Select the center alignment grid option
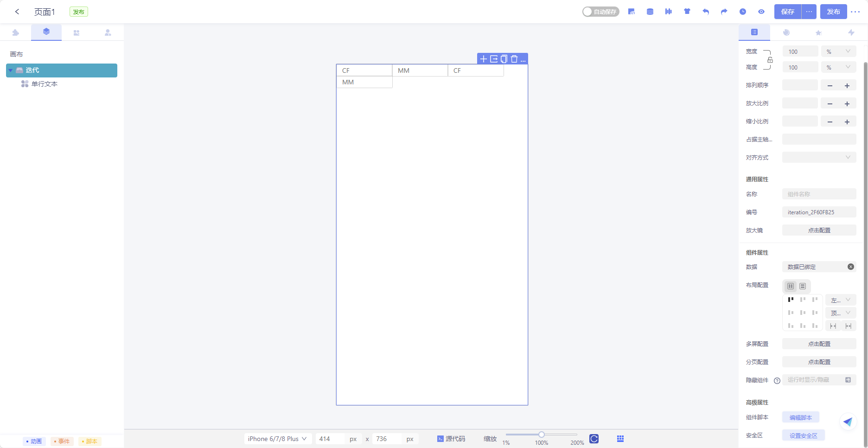This screenshot has width=868, height=448. pyautogui.click(x=803, y=313)
